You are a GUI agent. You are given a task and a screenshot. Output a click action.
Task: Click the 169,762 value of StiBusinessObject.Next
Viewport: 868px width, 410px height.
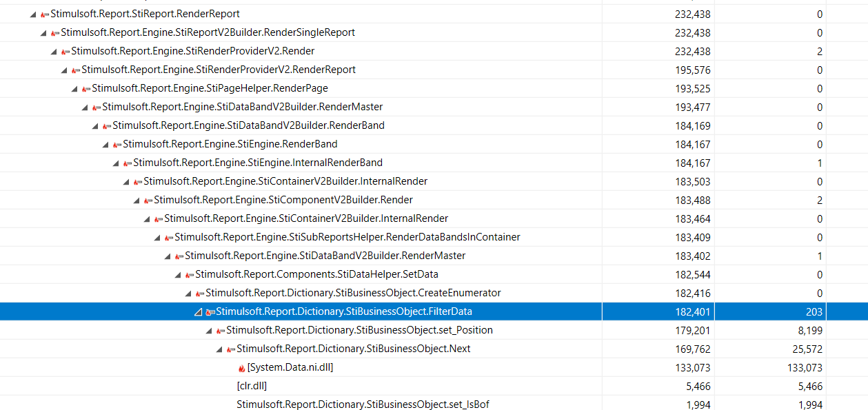[692, 349]
